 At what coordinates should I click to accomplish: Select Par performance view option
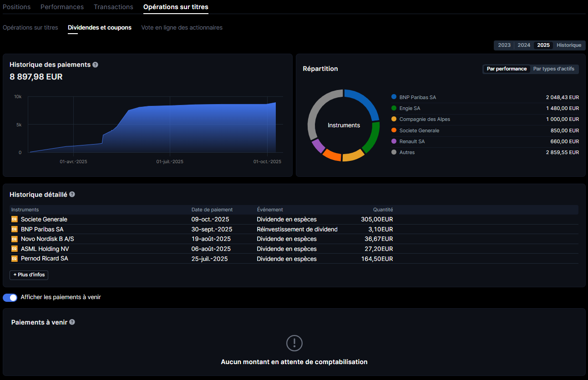point(507,69)
